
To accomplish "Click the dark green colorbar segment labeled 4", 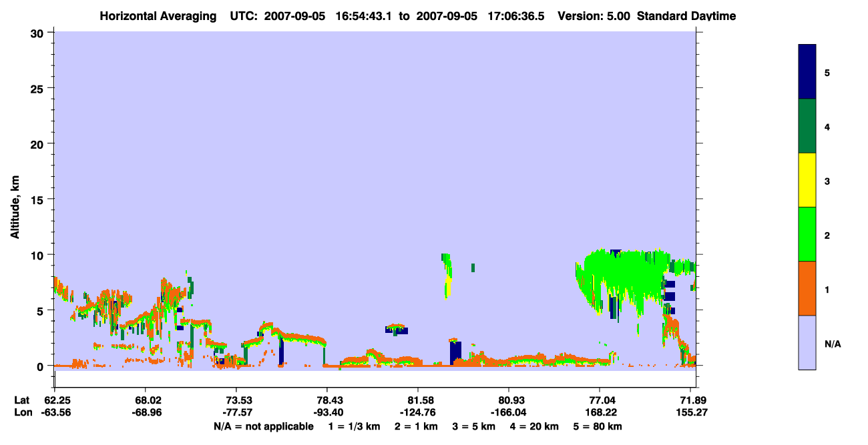I will click(x=807, y=126).
